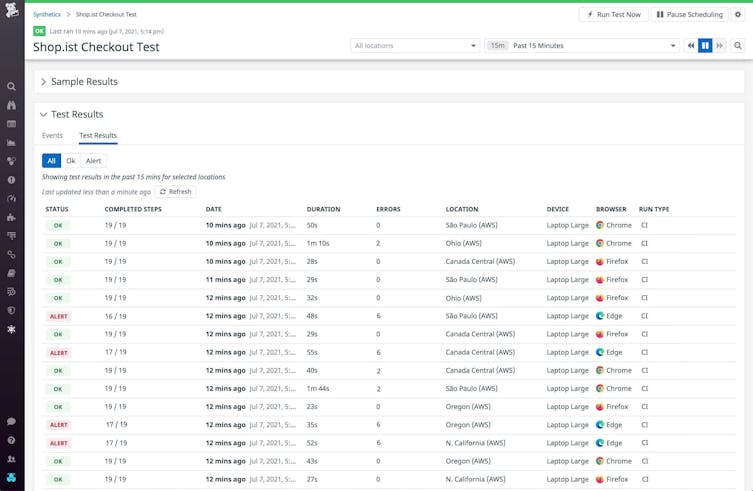Image resolution: width=753 pixels, height=491 pixels.
Task: Open the All locations dropdown
Action: (415, 46)
